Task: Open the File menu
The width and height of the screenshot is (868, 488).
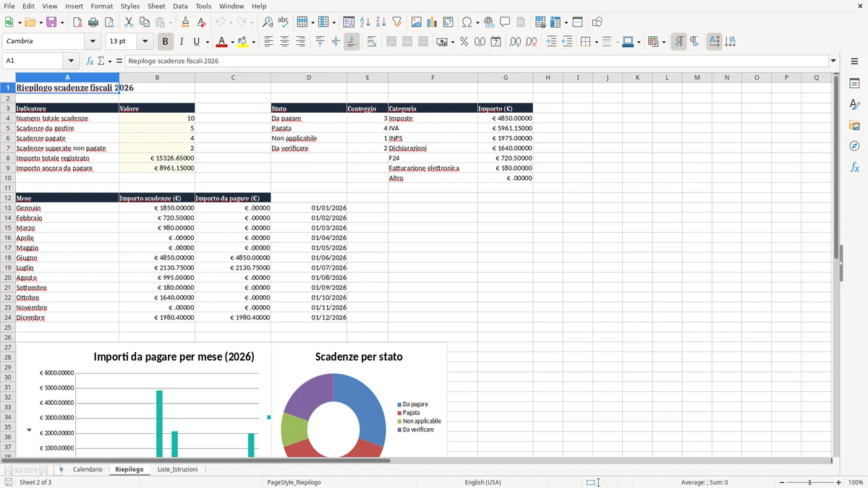Action: [x=9, y=6]
